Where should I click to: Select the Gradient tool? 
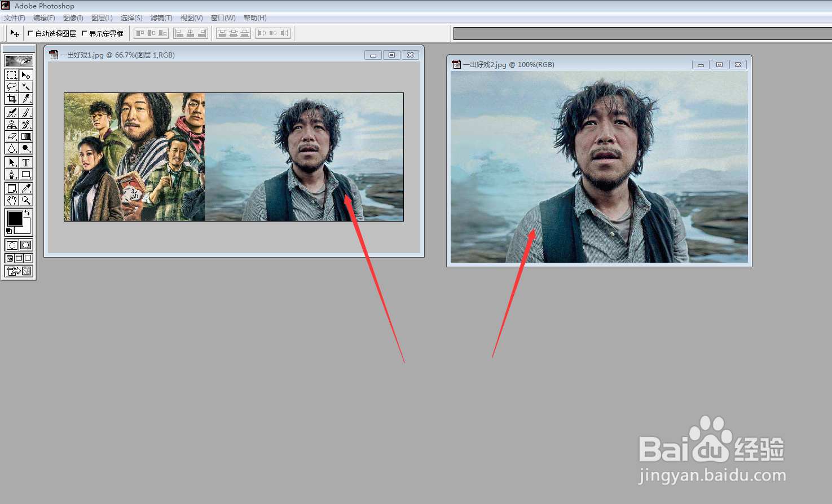26,136
